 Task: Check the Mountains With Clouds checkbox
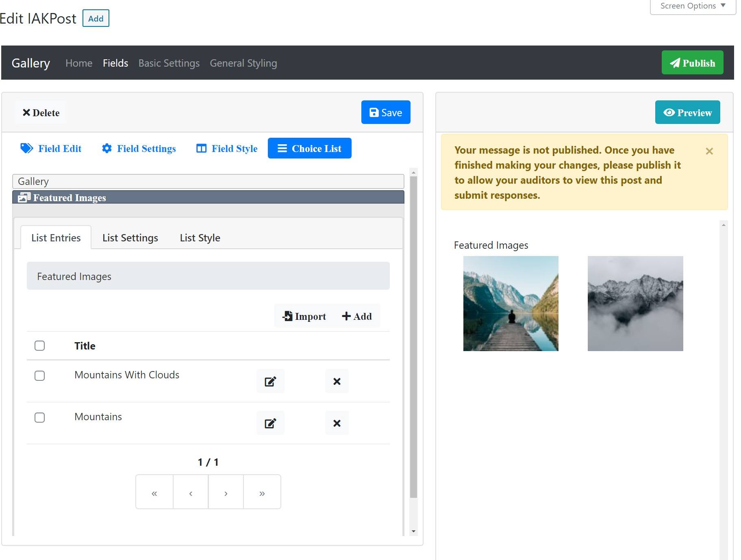coord(39,376)
